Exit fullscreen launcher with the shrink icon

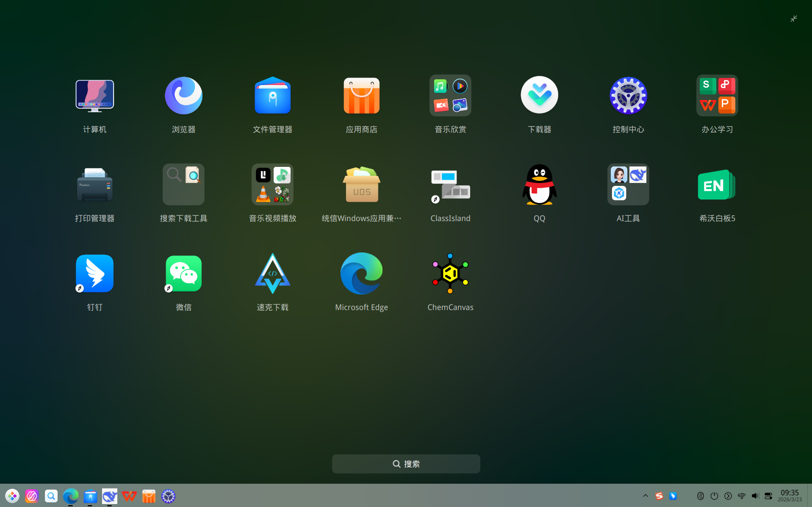tap(793, 19)
